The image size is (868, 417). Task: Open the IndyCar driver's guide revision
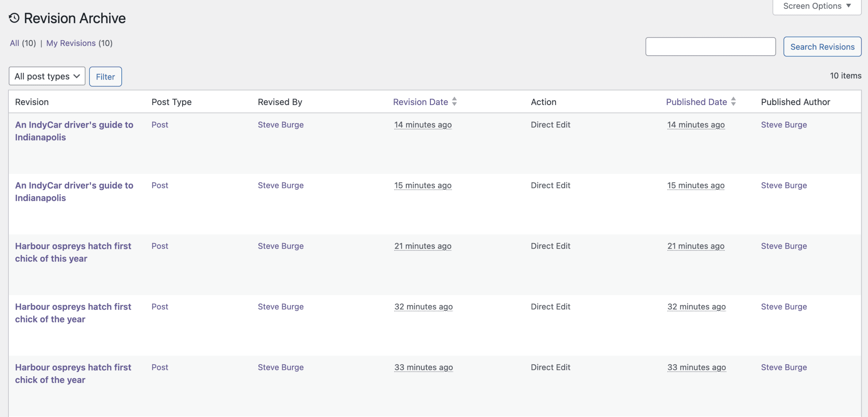click(x=74, y=131)
